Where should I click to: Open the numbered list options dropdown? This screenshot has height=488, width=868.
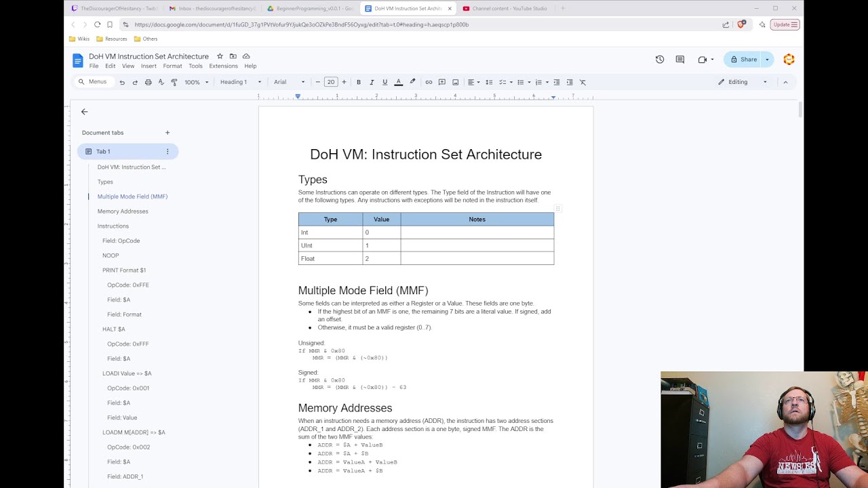tap(542, 82)
